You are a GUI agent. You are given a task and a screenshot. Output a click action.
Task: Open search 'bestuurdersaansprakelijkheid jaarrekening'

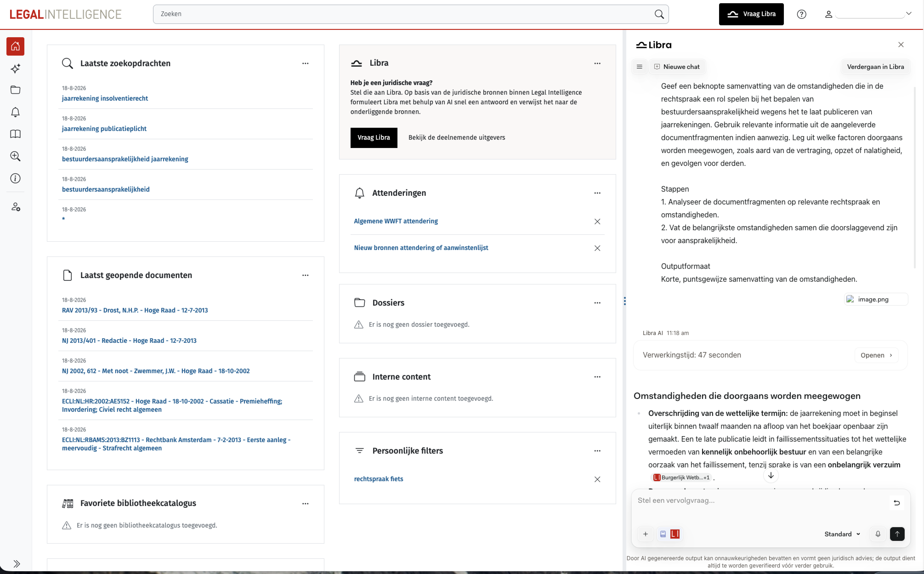click(125, 159)
